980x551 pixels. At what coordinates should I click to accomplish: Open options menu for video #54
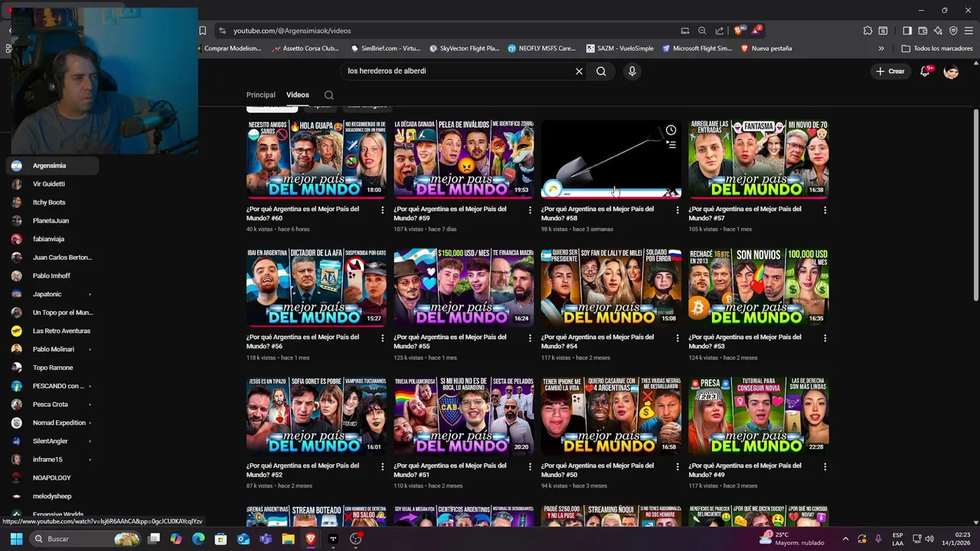pyautogui.click(x=677, y=337)
